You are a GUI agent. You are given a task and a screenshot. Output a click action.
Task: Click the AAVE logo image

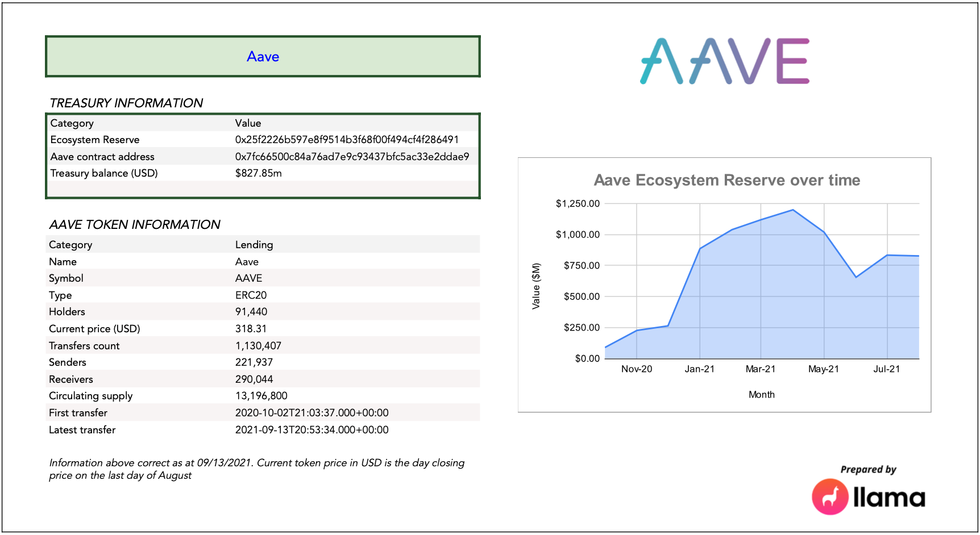click(x=725, y=61)
